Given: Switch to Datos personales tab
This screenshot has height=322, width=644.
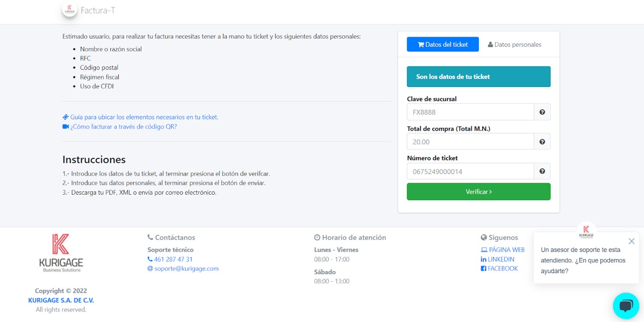Looking at the screenshot, I should [515, 44].
